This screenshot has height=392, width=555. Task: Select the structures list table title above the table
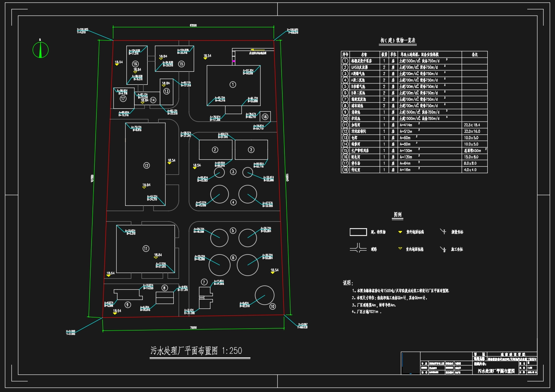point(398,40)
